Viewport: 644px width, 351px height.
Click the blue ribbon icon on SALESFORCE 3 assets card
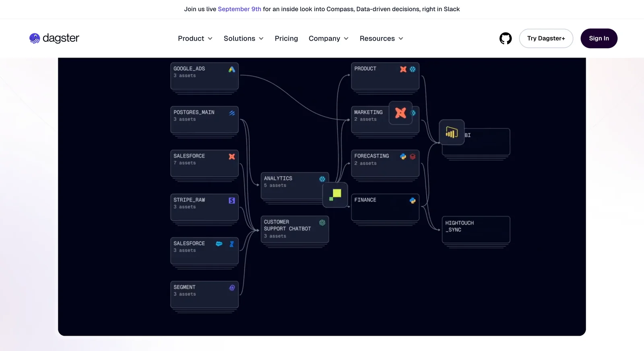pyautogui.click(x=232, y=244)
